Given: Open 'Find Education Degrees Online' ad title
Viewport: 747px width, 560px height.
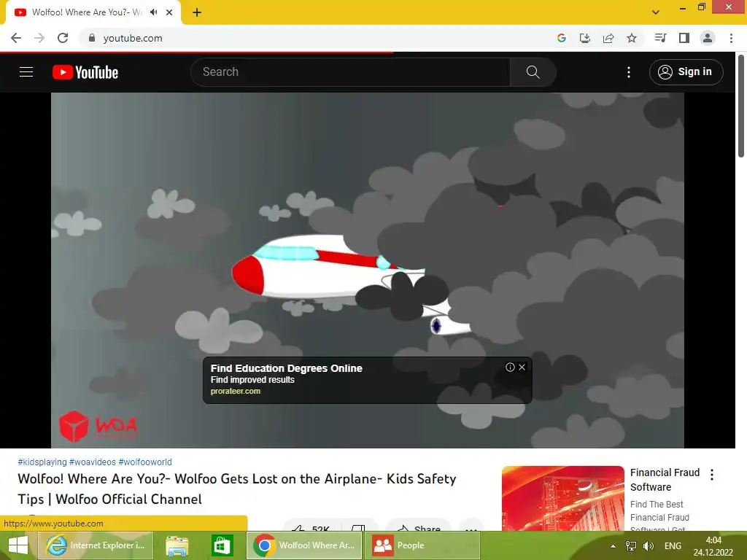Looking at the screenshot, I should pos(286,368).
